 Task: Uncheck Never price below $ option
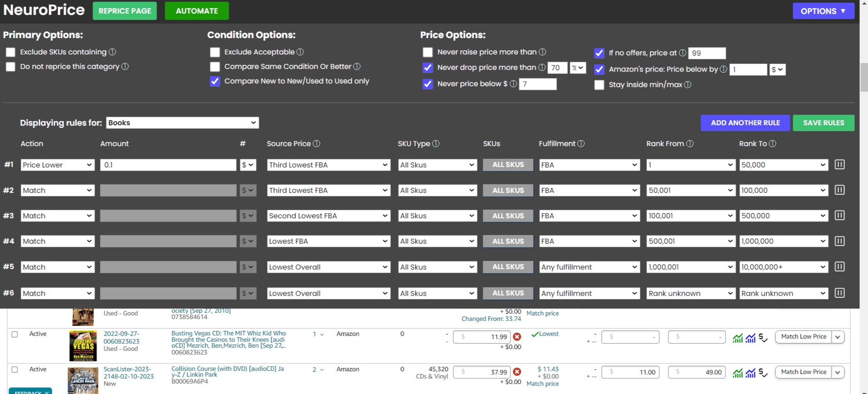coord(427,84)
